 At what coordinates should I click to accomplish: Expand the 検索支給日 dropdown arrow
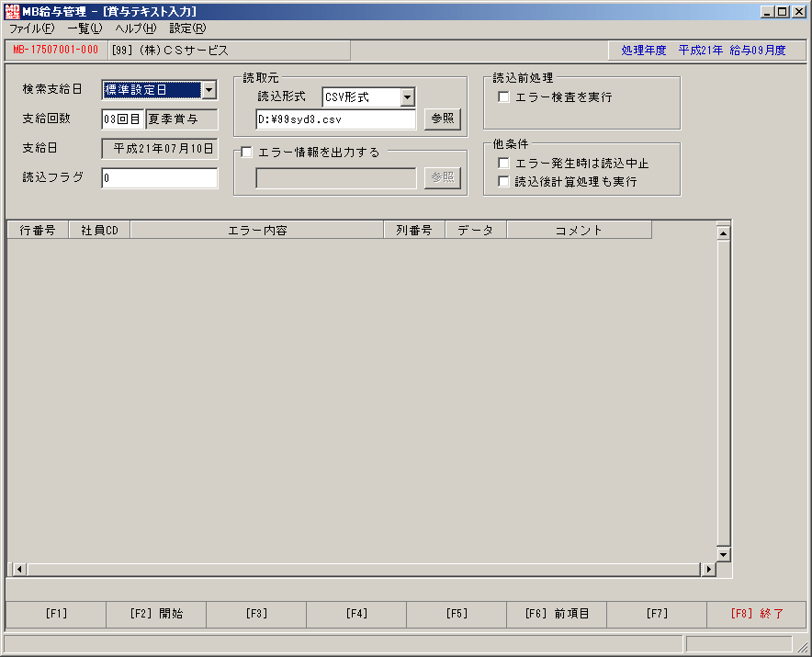pos(209,90)
